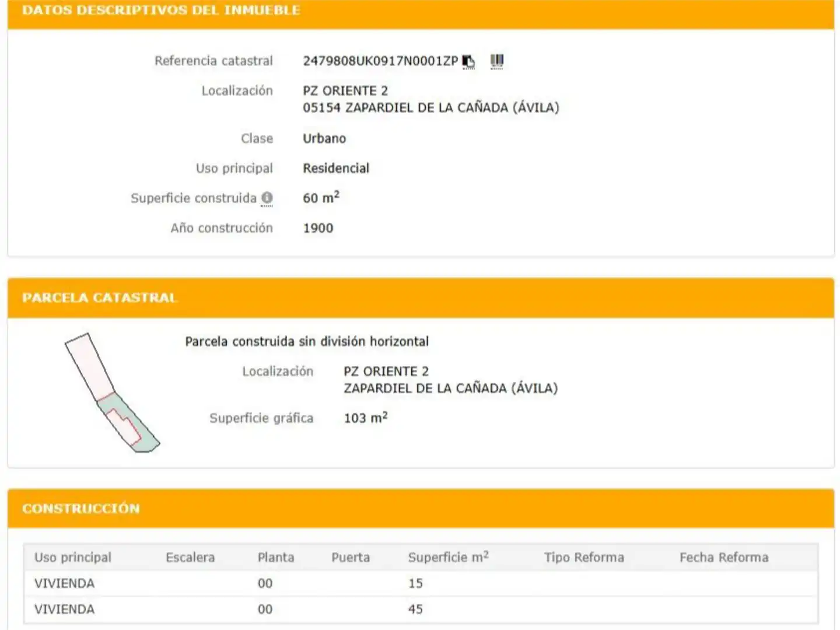The height and width of the screenshot is (630, 840).
Task: Click 'Parcela construida sin división horizontal' text
Action: (307, 341)
